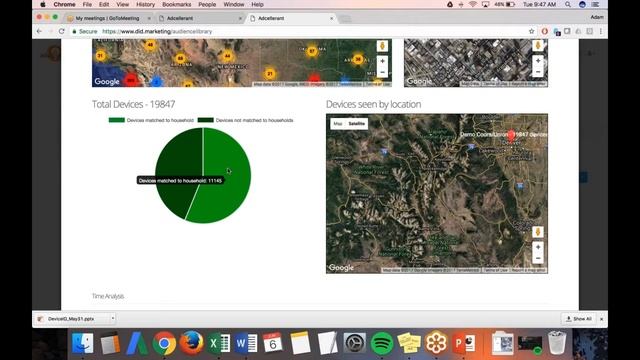This screenshot has height=360, width=640.
Task: Bookmark this page with the star icon
Action: click(531, 31)
